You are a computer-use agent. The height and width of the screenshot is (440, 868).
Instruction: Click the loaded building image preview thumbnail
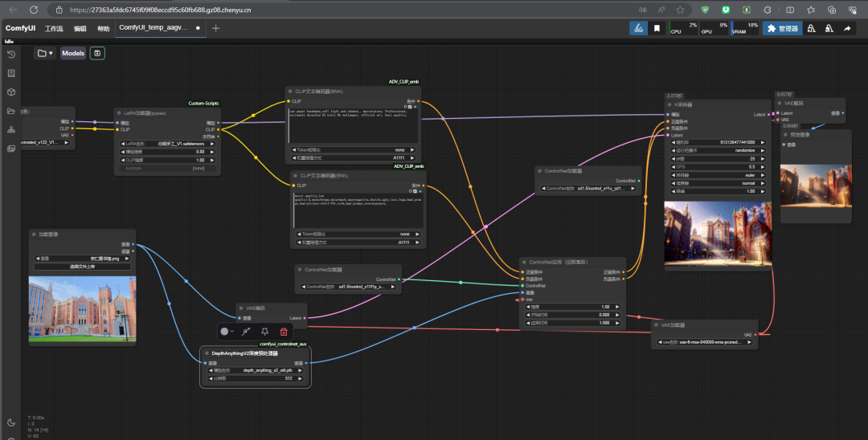[x=82, y=308]
